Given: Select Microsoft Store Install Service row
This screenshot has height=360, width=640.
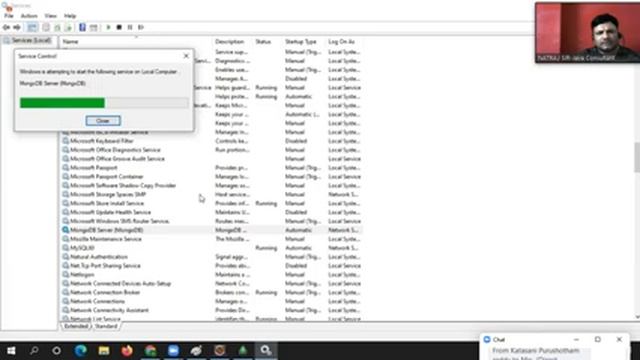Looking at the screenshot, I should 211,203.
